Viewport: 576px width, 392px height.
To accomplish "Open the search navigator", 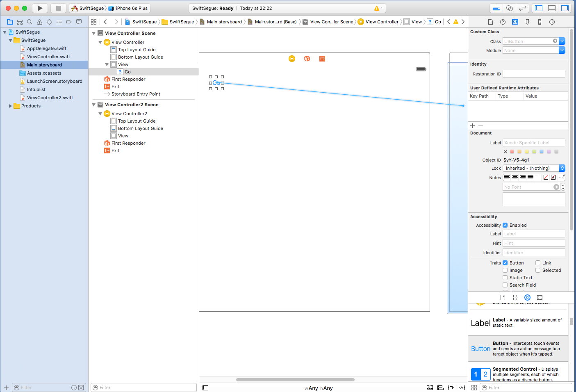I will (x=30, y=22).
